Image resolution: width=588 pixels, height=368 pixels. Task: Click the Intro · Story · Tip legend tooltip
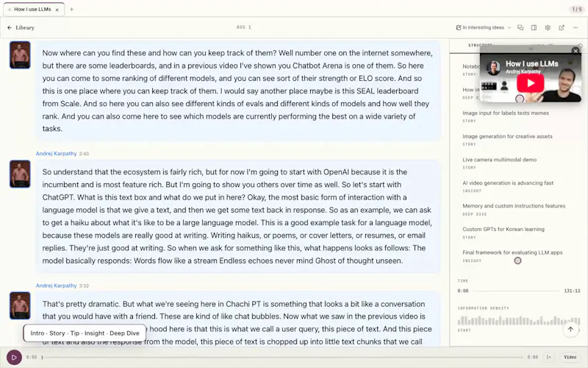coord(85,333)
